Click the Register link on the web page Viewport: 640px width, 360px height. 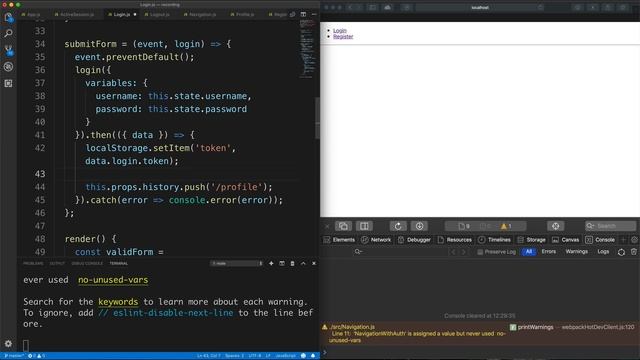click(343, 37)
